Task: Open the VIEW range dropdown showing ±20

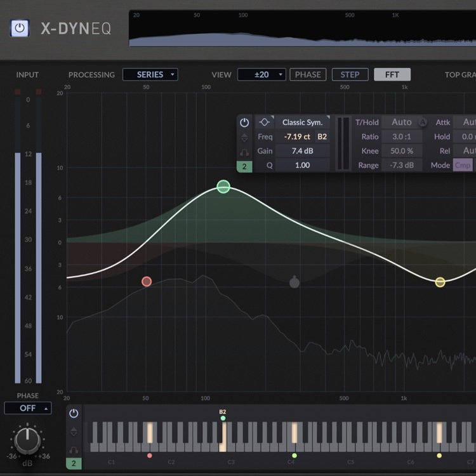Action: (261, 74)
